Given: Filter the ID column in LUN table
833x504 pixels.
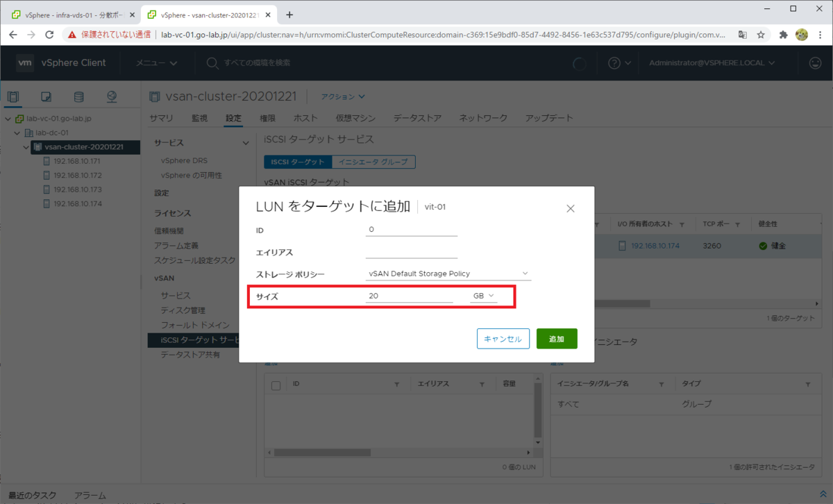Looking at the screenshot, I should 397,384.
